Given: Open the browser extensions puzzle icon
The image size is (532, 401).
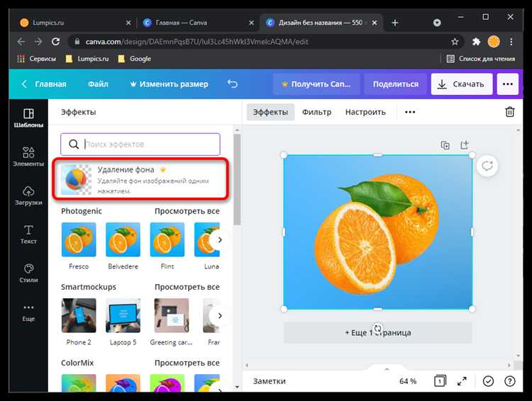Looking at the screenshot, I should tap(476, 42).
